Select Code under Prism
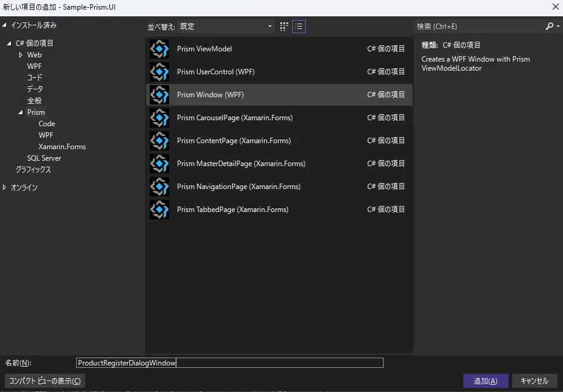 click(47, 124)
